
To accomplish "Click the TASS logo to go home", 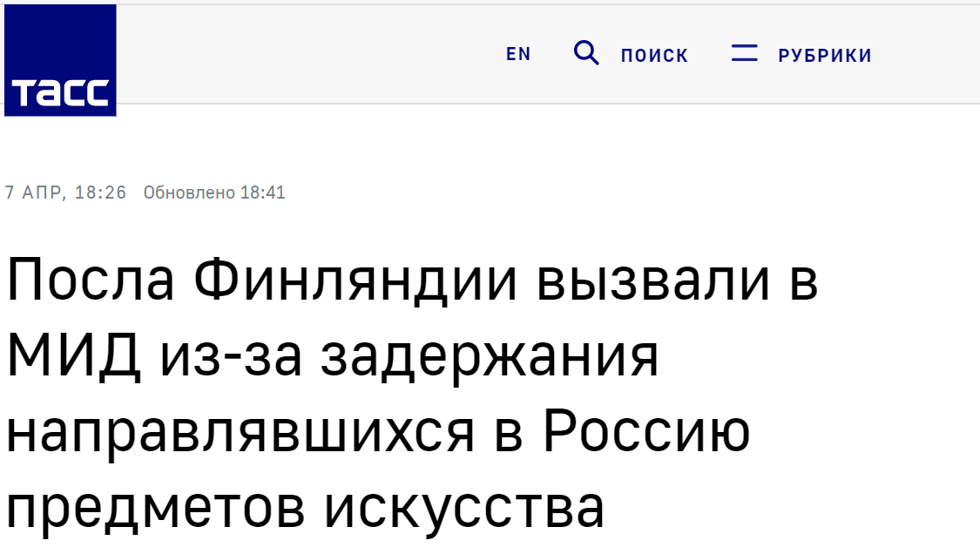I will click(60, 60).
